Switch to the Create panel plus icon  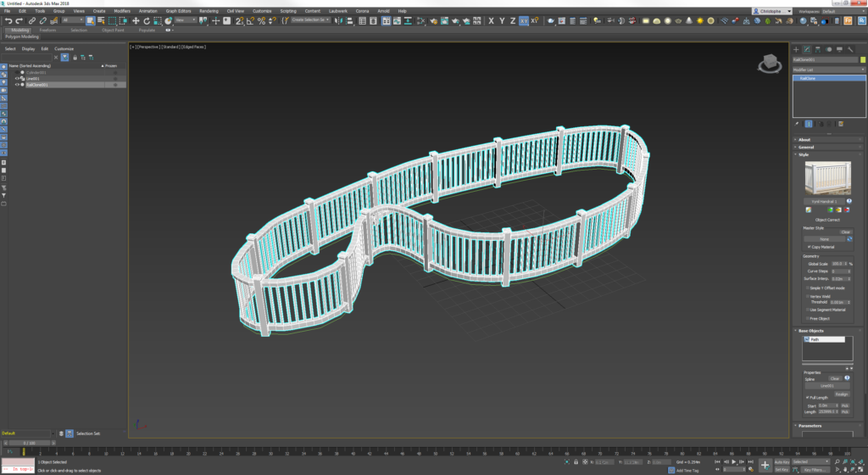coord(796,49)
